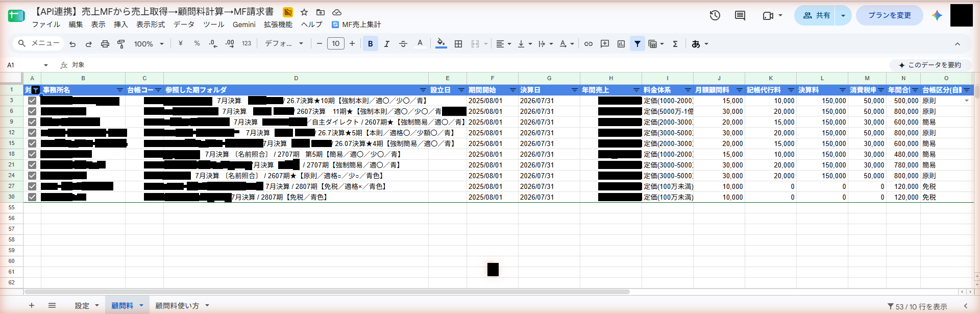Toggle italic formatting
Screen dimensions: 980x314
[387, 44]
